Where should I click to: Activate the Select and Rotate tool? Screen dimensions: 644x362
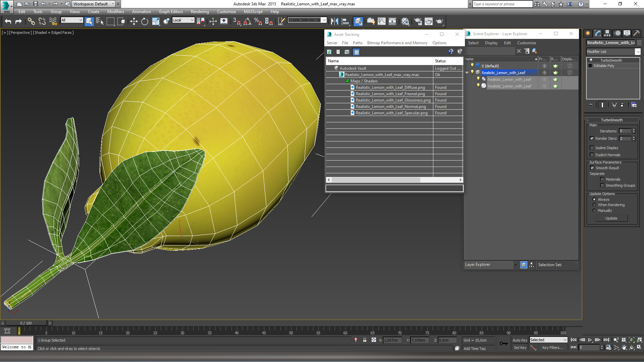pyautogui.click(x=145, y=21)
